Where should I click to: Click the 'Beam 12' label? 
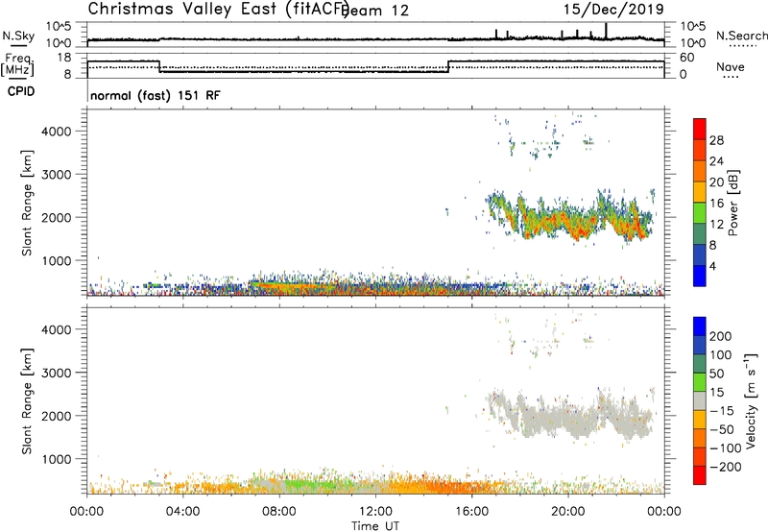click(376, 11)
